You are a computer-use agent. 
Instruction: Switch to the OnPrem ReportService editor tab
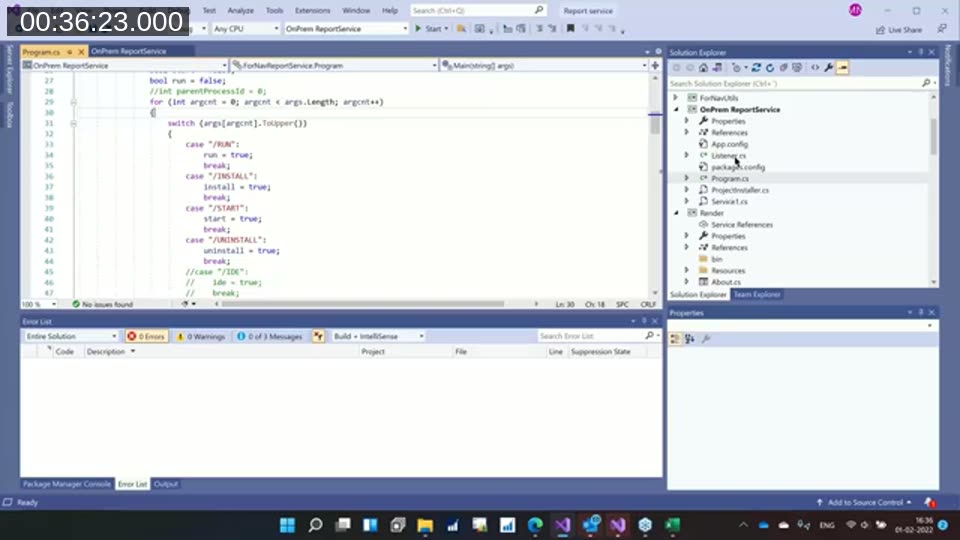tap(129, 51)
